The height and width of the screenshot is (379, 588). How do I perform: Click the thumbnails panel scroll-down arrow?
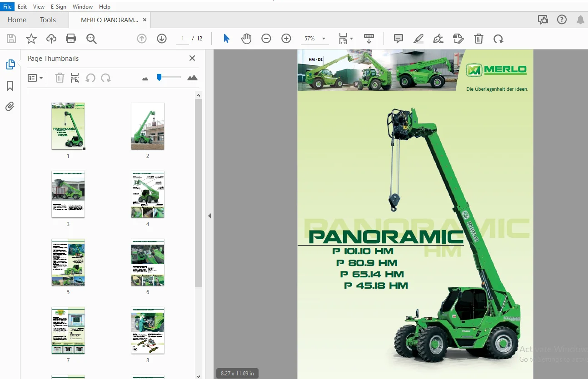(x=198, y=376)
